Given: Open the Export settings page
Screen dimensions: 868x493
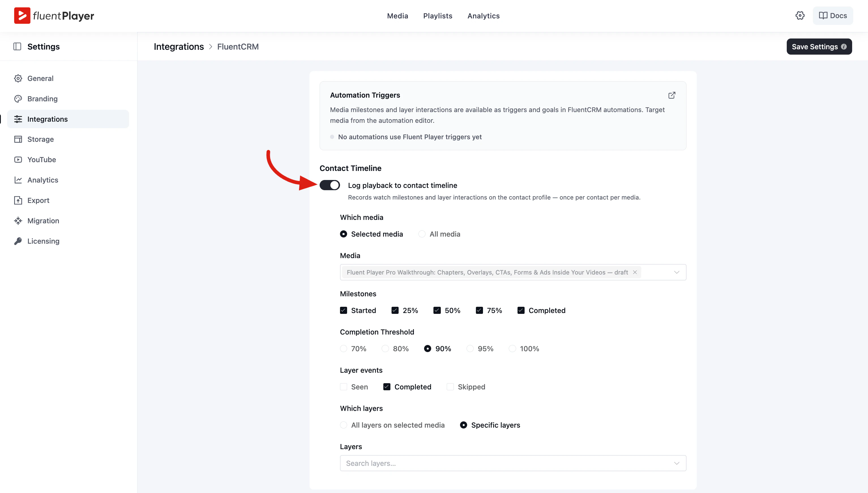Looking at the screenshot, I should pyautogui.click(x=68, y=200).
